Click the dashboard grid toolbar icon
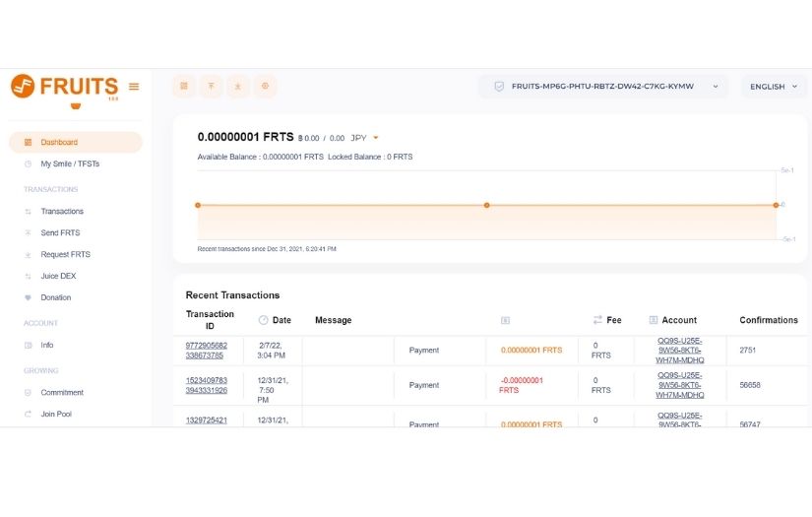Image resolution: width=812 pixels, height=517 pixels. click(184, 86)
